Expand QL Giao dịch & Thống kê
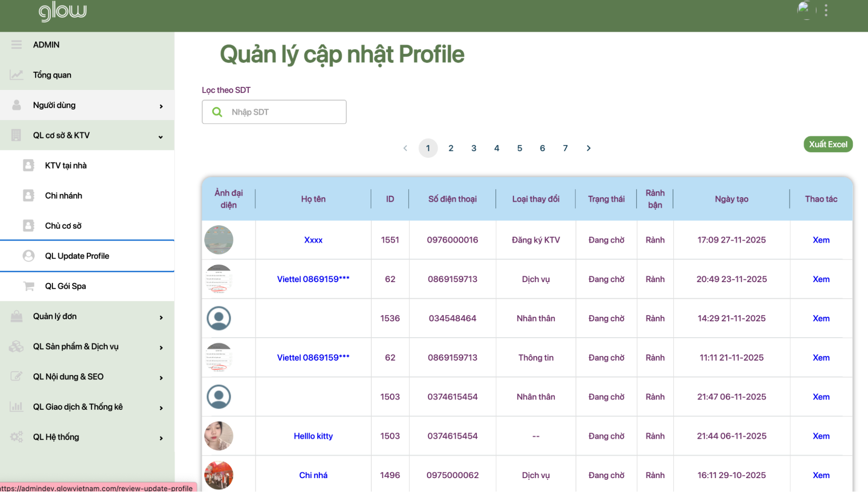868x492 pixels. point(161,408)
